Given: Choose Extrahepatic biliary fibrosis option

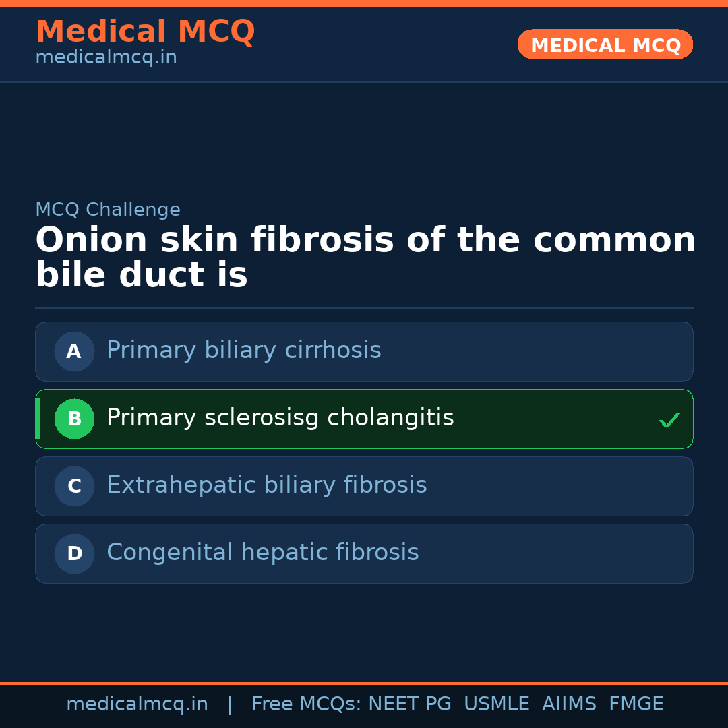Looking at the screenshot, I should (x=266, y=485).
